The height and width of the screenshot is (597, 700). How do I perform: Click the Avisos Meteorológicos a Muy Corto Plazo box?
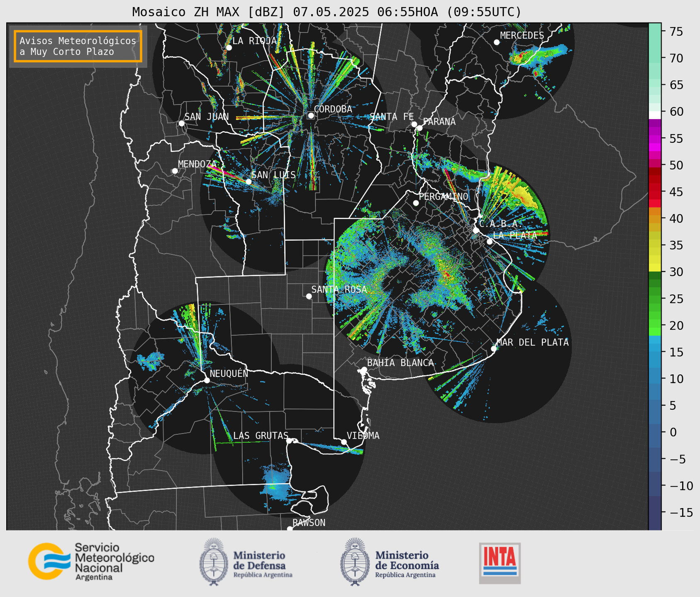point(78,46)
